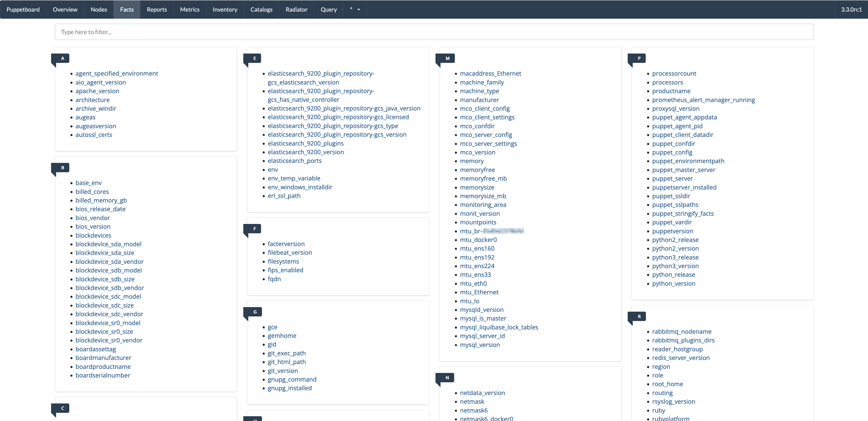Open the environment selector dropdown
This screenshot has height=421, width=868.
(x=355, y=9)
